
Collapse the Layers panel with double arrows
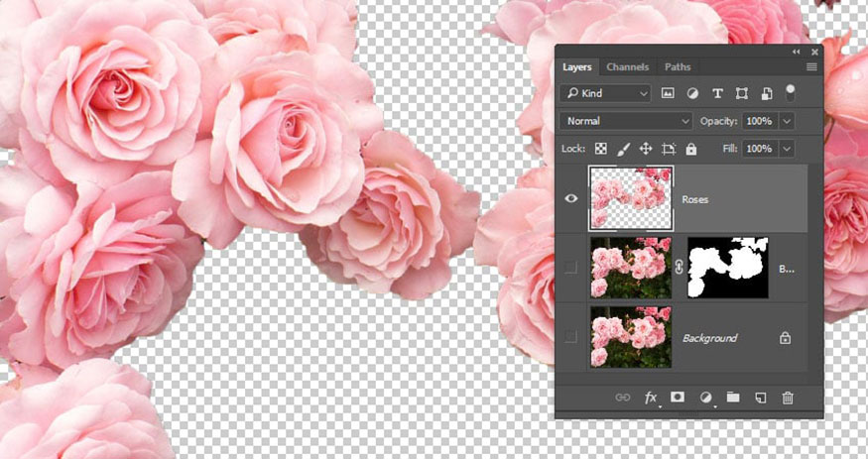pos(796,52)
